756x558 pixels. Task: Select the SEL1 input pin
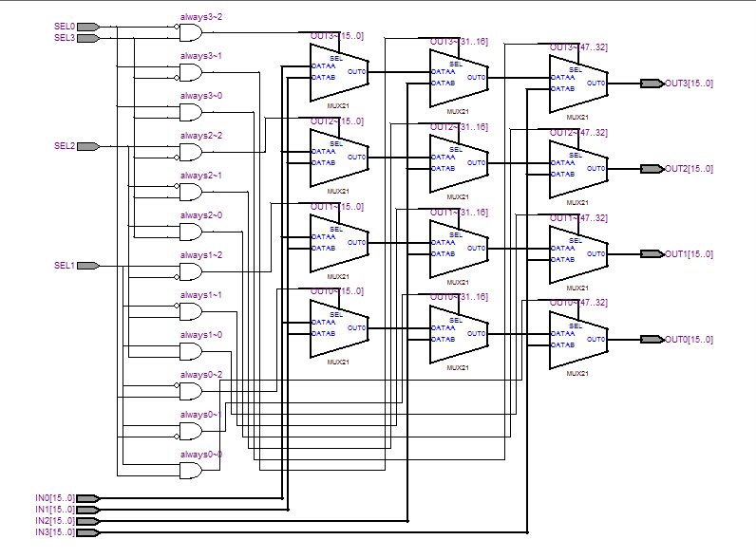click(x=88, y=266)
